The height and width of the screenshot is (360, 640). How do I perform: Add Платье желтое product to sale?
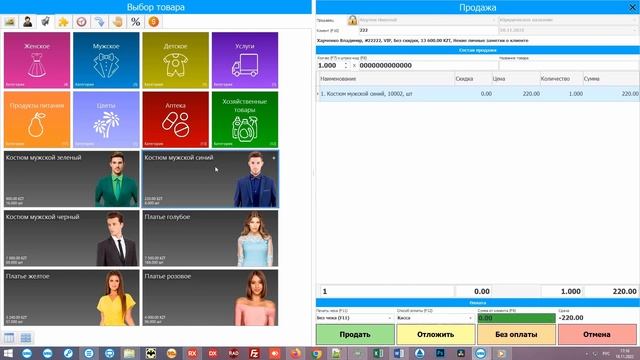[x=71, y=298]
